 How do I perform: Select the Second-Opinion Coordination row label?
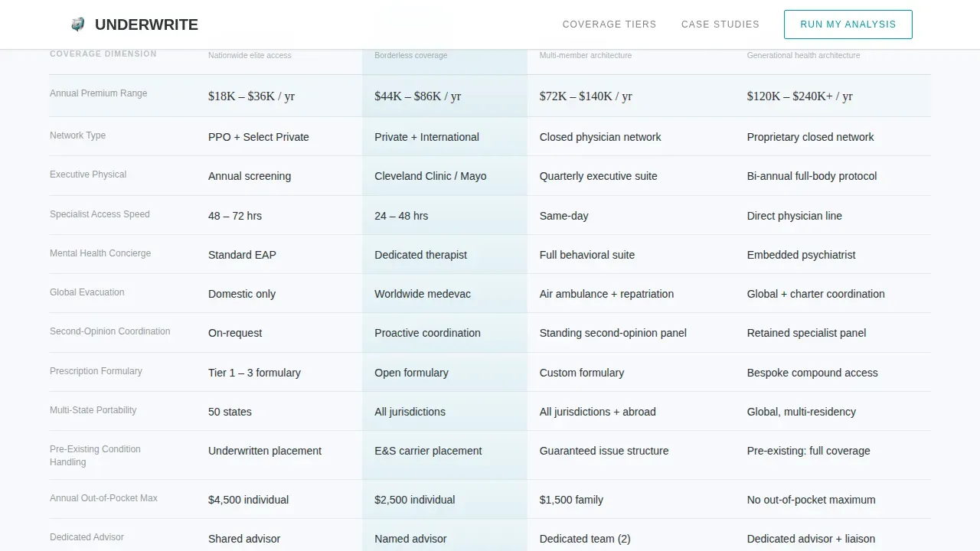(110, 331)
